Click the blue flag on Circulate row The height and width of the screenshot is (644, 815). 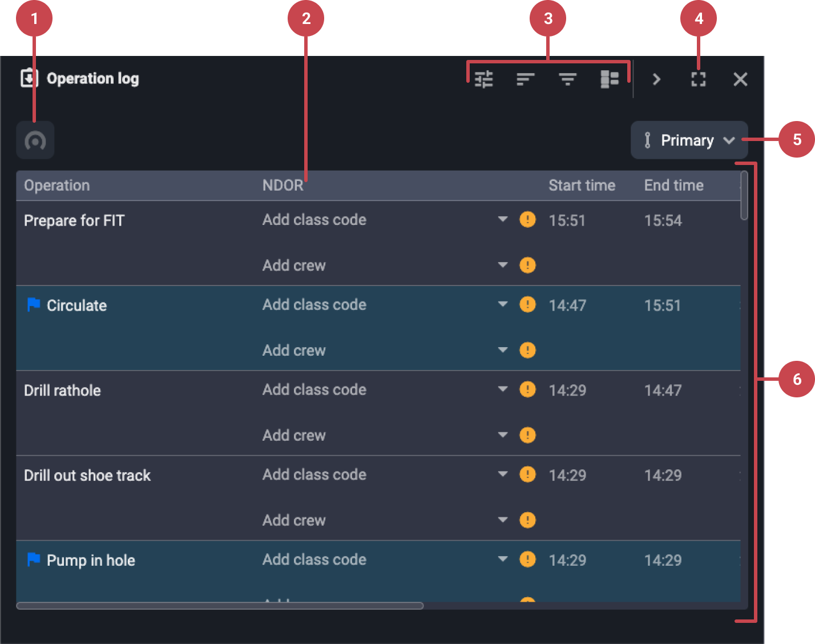point(34,305)
